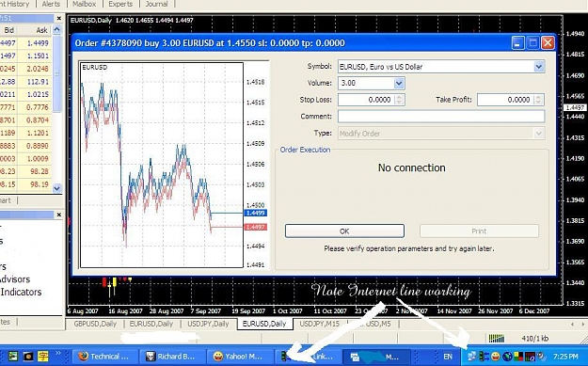Click the 410/1 kb traffic indicator
Image resolution: width=588 pixels, height=366 pixels.
click(x=535, y=339)
